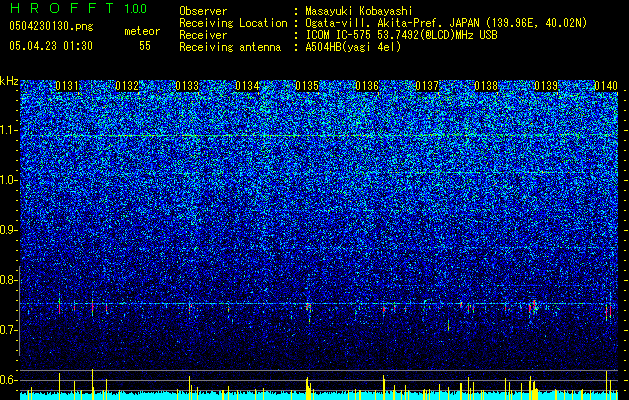Viewport: 629px width, 400px height.
Task: Click the Receiving antenna field label
Action: [x=230, y=47]
